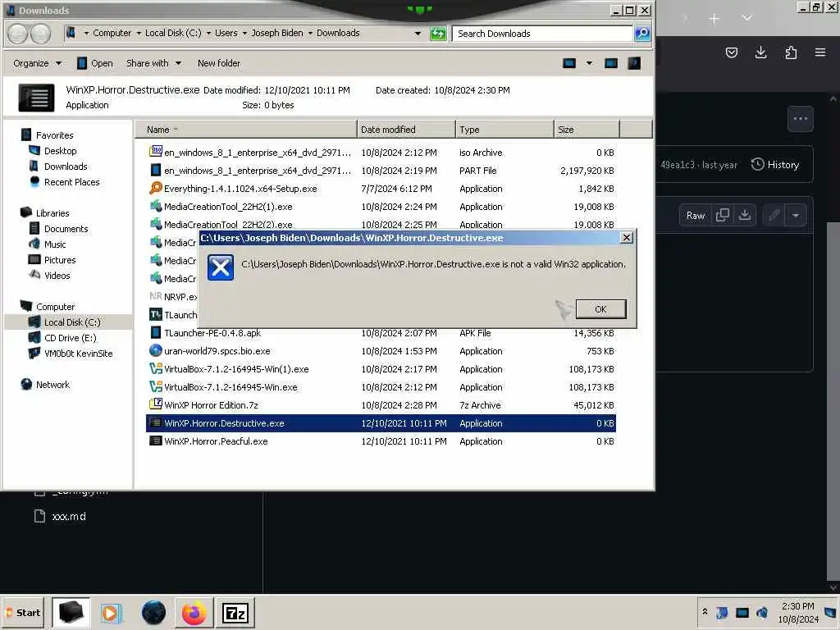Select Network in the navigation pane
The width and height of the screenshot is (840, 630).
click(52, 385)
